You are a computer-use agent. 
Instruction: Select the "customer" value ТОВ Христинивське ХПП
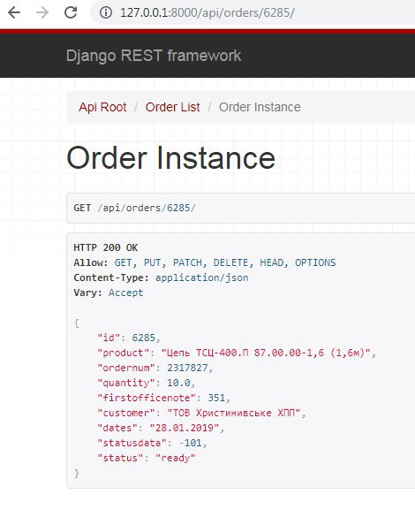pyautogui.click(x=234, y=413)
